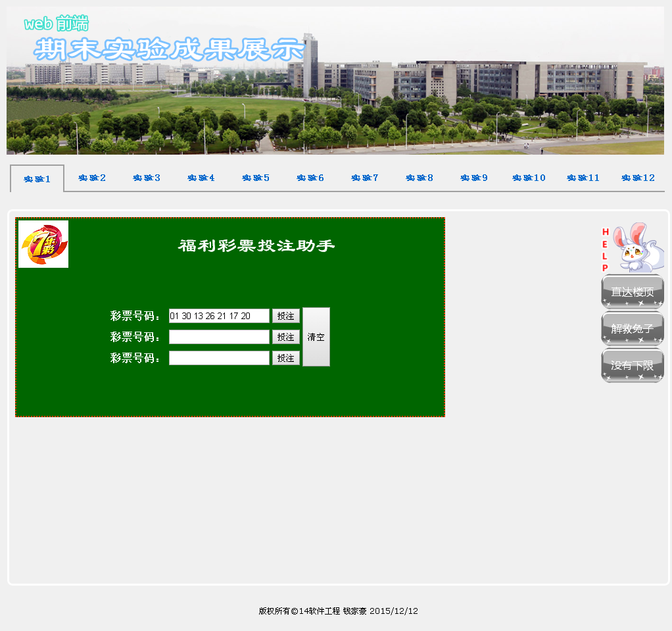
Task: Click the copyright footer 版权所有 text
Action: (338, 611)
